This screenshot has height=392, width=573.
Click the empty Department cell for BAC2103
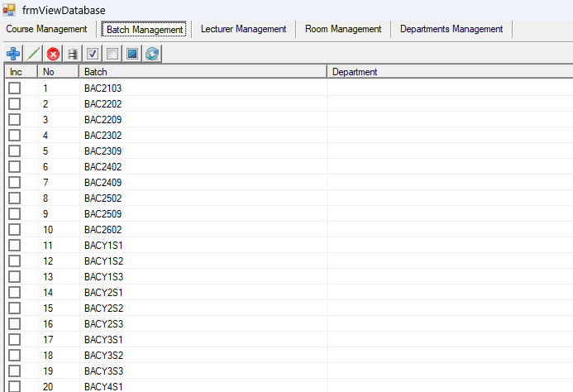click(451, 88)
